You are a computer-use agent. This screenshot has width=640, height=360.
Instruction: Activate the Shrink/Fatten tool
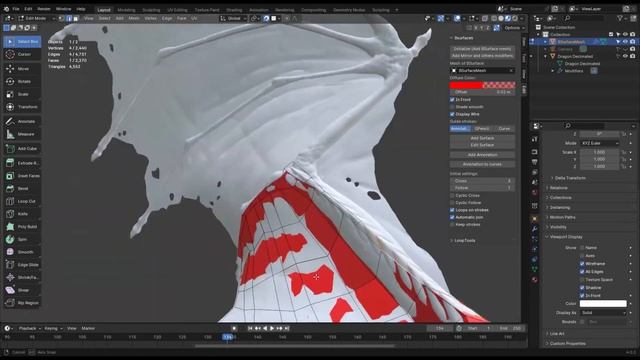pos(22,278)
